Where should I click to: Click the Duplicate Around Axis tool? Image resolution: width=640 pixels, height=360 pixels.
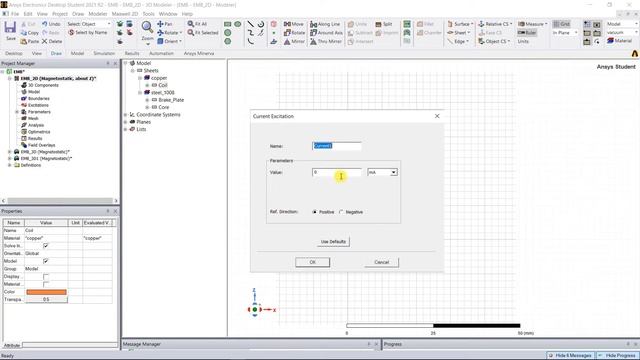326,33
